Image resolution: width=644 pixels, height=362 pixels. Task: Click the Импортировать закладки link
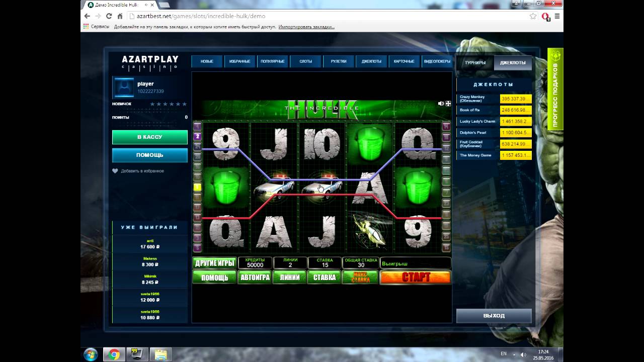[x=306, y=27]
